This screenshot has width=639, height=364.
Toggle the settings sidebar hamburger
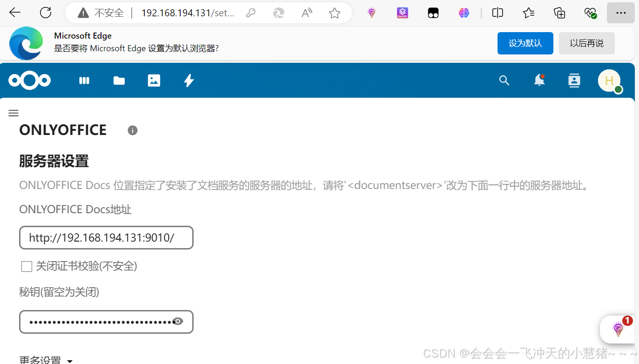click(13, 113)
